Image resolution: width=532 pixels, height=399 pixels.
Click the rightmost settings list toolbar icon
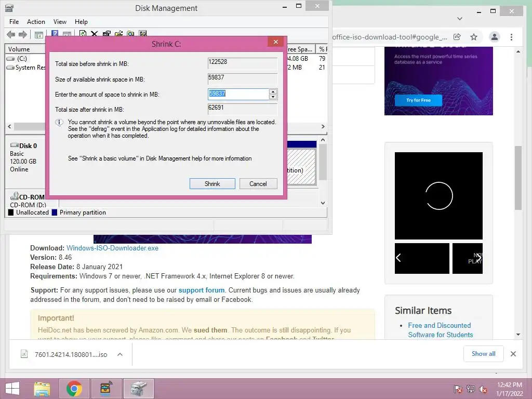click(x=143, y=34)
